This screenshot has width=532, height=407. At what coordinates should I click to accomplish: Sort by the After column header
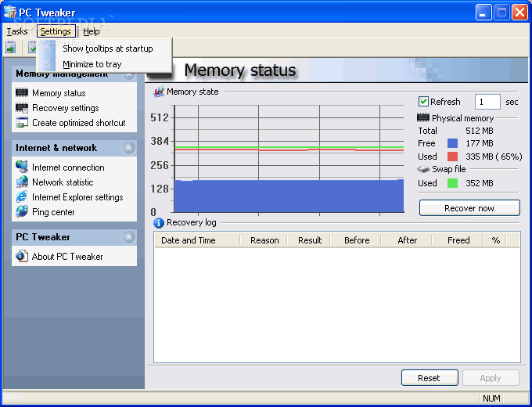pos(407,240)
